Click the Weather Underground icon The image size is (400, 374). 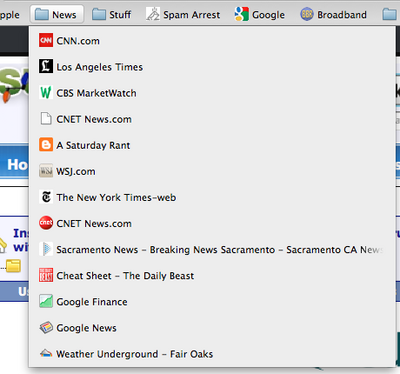click(x=46, y=353)
